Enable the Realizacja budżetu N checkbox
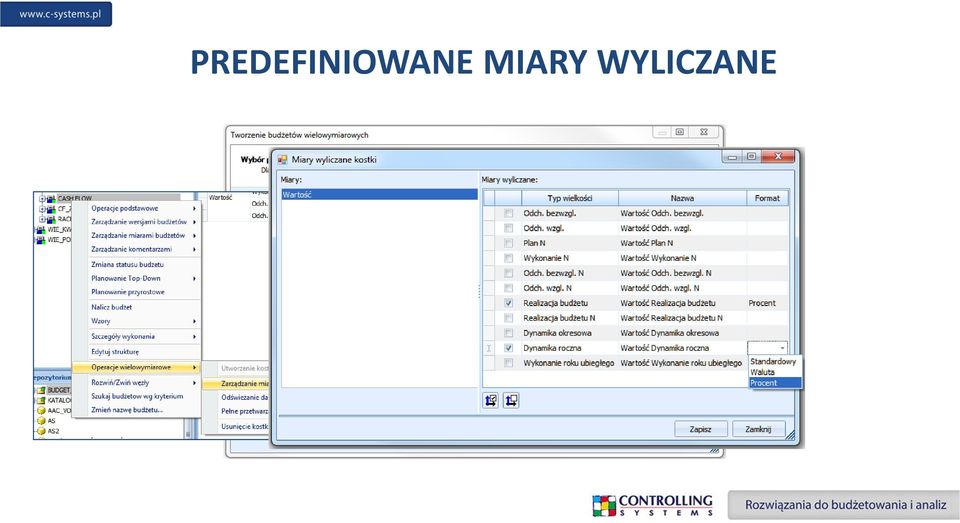Screen dimensions: 960x523 (508, 318)
